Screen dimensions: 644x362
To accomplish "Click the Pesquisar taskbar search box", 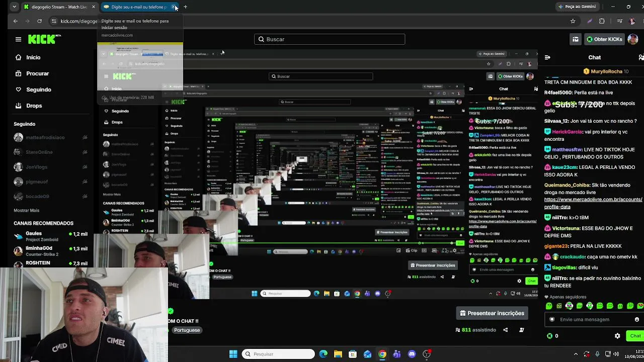I will (278, 354).
